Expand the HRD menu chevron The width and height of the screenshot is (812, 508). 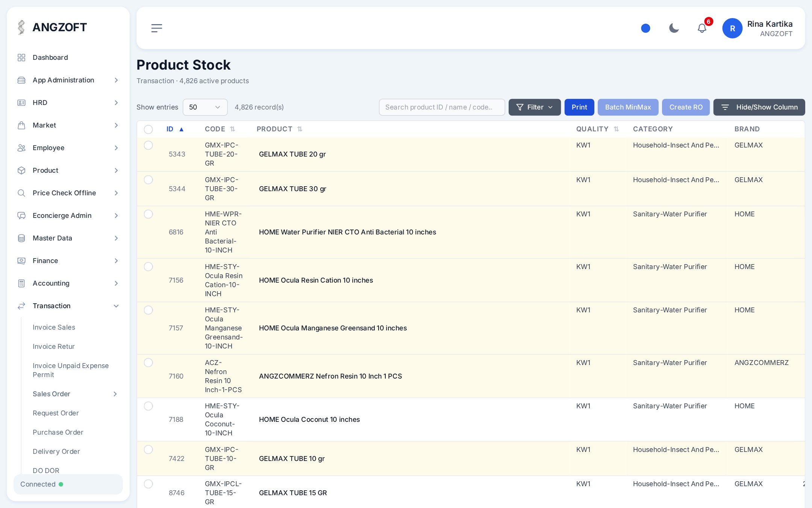tap(116, 103)
